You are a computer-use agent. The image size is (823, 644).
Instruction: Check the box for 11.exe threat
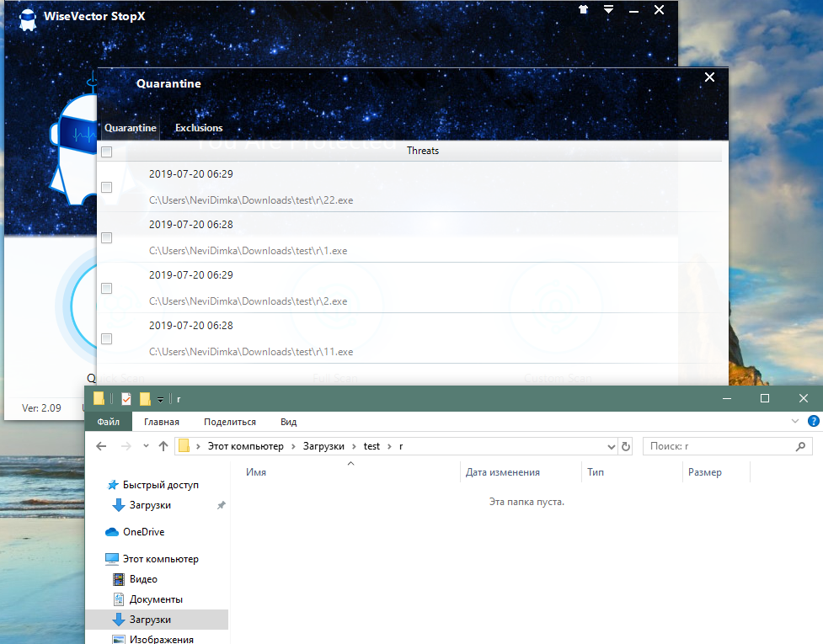(x=106, y=338)
